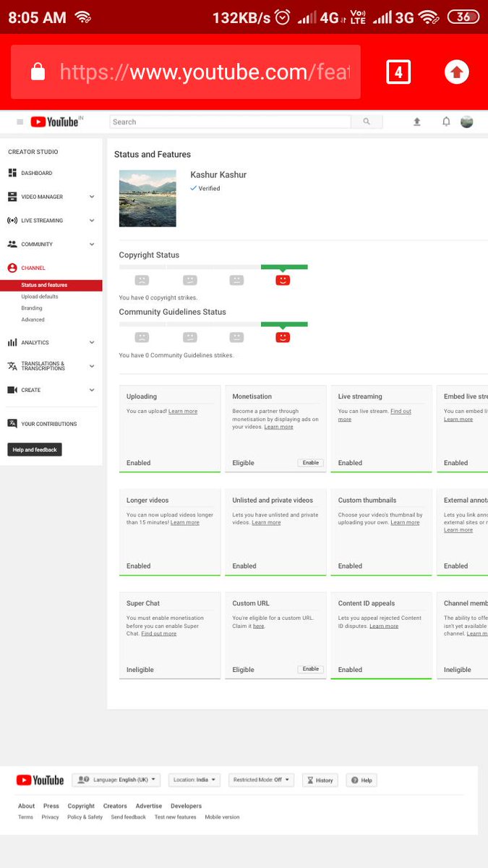Open Your Contributions menu item

(48, 424)
